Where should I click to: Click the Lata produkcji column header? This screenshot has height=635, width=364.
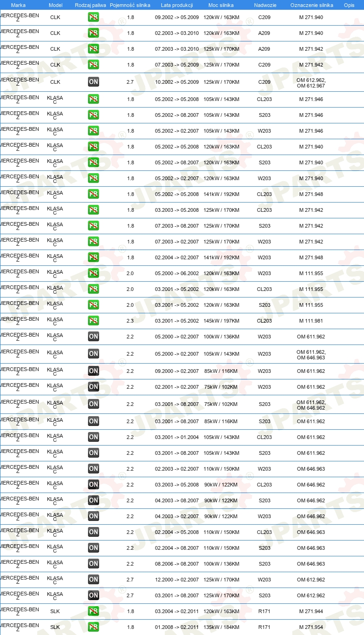pos(177,5)
